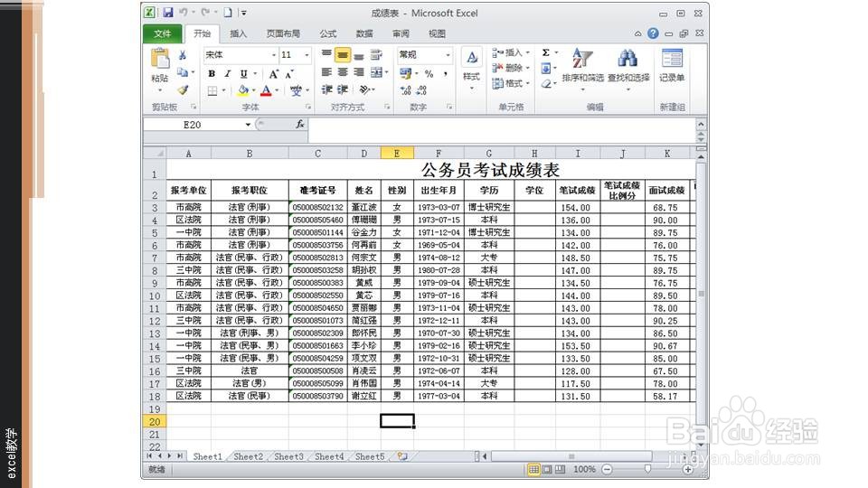Click the Decrease Indent icon
The image size is (868, 488).
[326, 89]
